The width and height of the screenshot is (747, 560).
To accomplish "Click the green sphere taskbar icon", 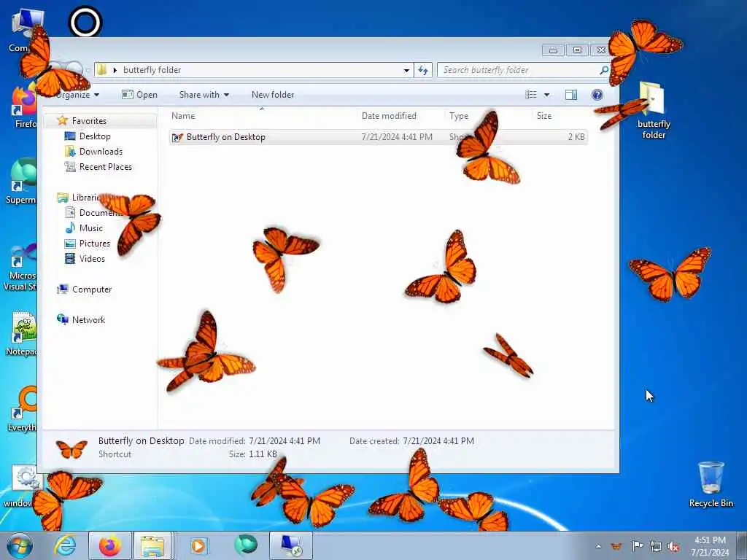I will [246, 545].
